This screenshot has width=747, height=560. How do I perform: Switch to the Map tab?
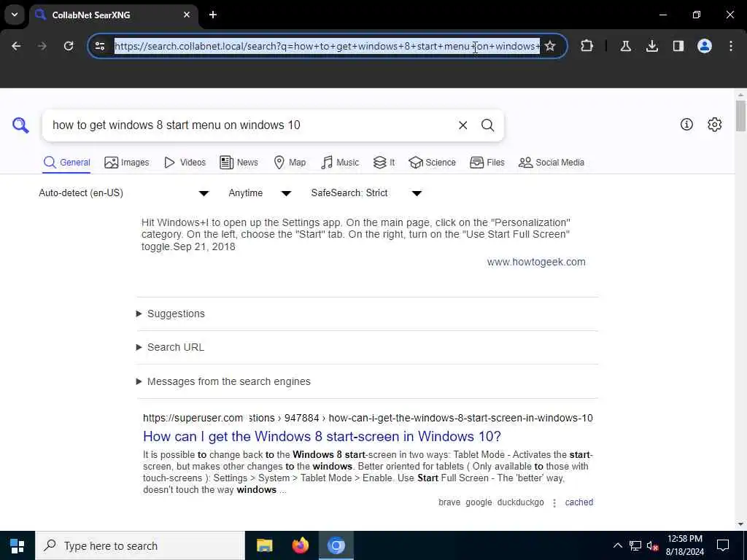pos(290,163)
